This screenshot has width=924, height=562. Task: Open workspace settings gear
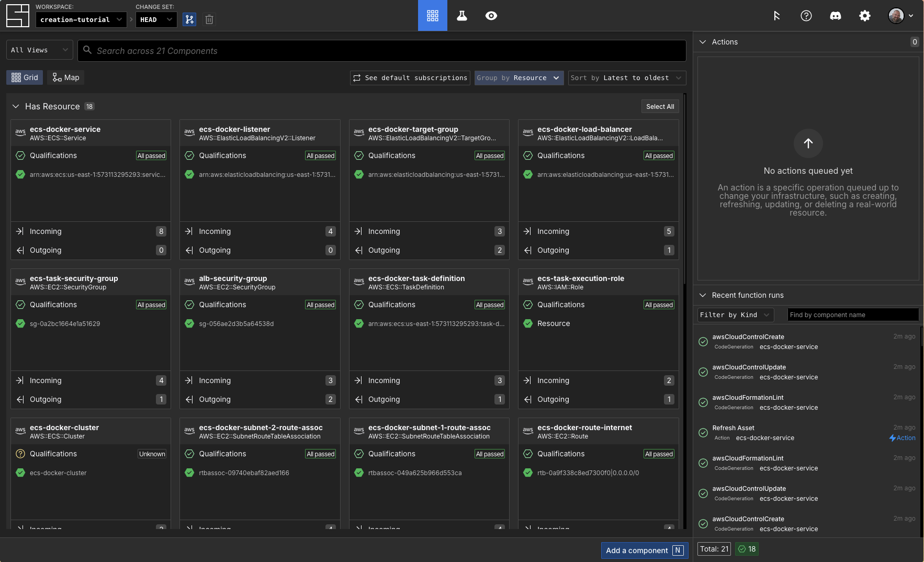pyautogui.click(x=864, y=16)
